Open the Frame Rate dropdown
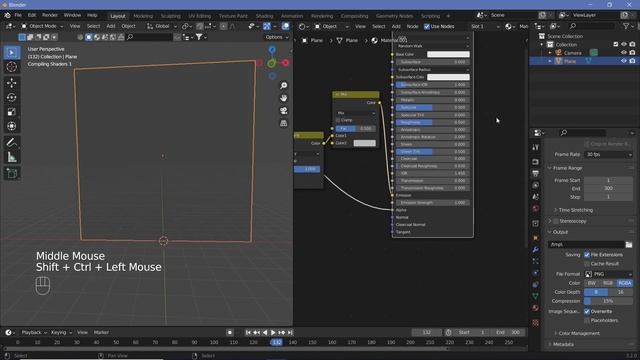The width and height of the screenshot is (640, 360). pos(608,155)
